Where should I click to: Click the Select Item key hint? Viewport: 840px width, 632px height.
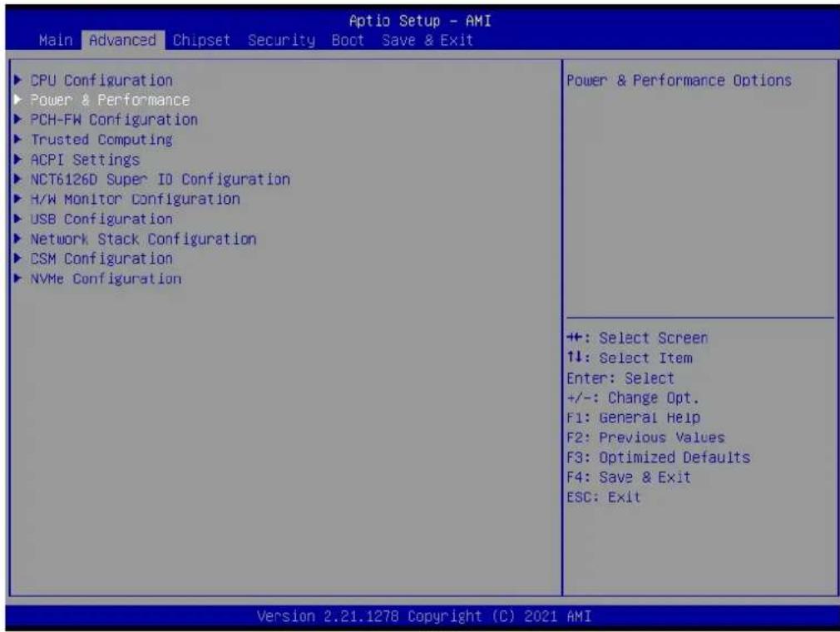(630, 358)
